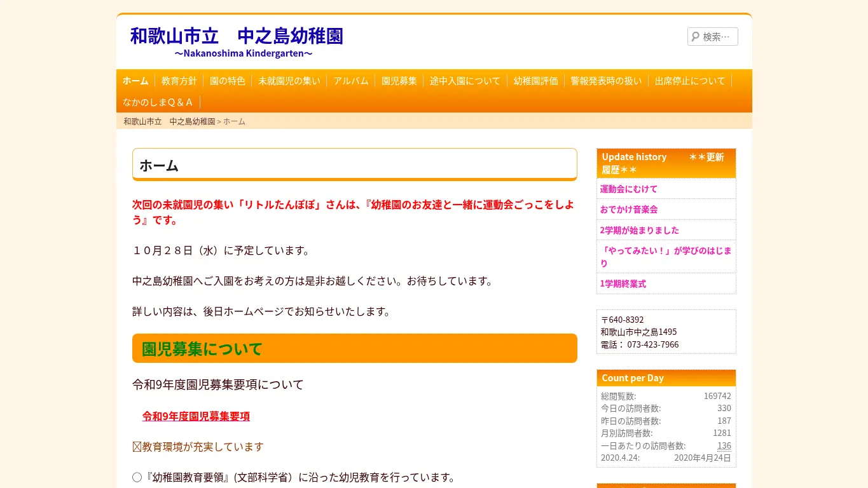Open the ホーム menu item
Image resolution: width=868 pixels, height=488 pixels.
pos(135,81)
